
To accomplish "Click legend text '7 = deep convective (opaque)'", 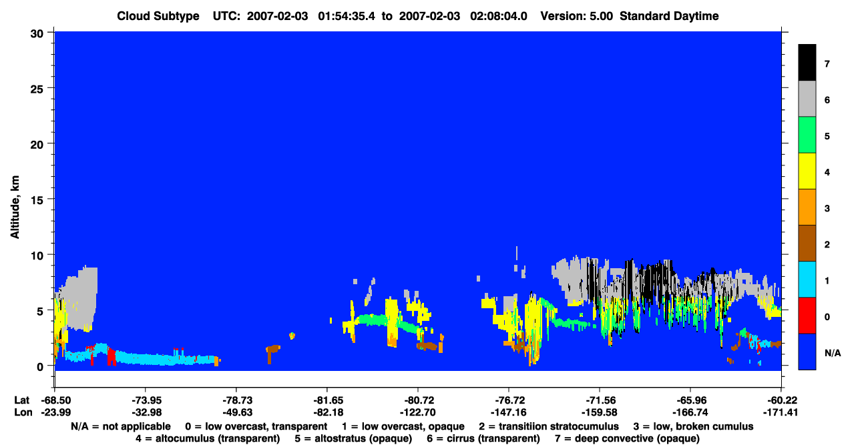I will pyautogui.click(x=627, y=438).
